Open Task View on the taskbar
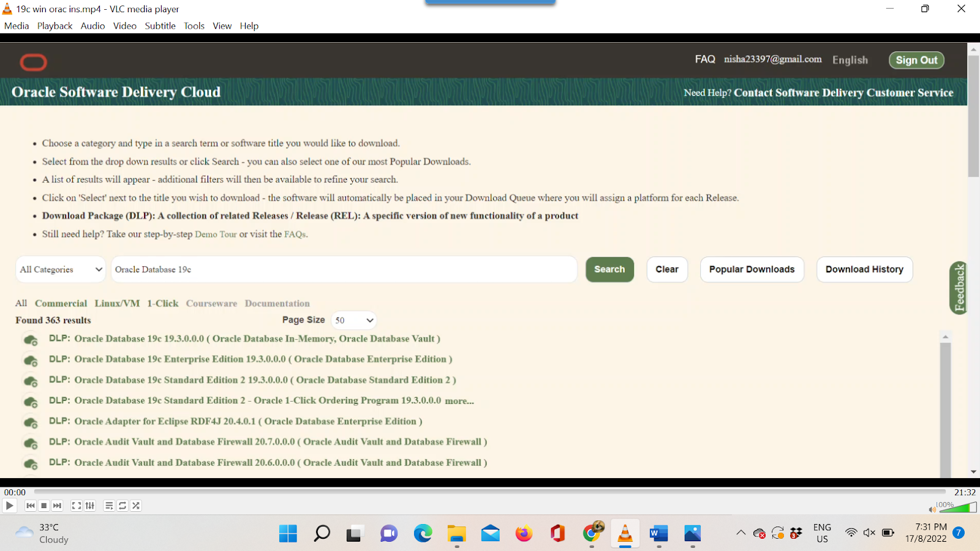Viewport: 980px width, 551px height. pyautogui.click(x=354, y=534)
